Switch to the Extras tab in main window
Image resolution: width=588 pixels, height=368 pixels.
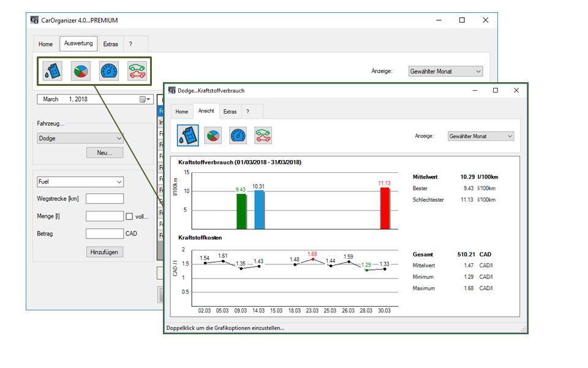coord(110,44)
